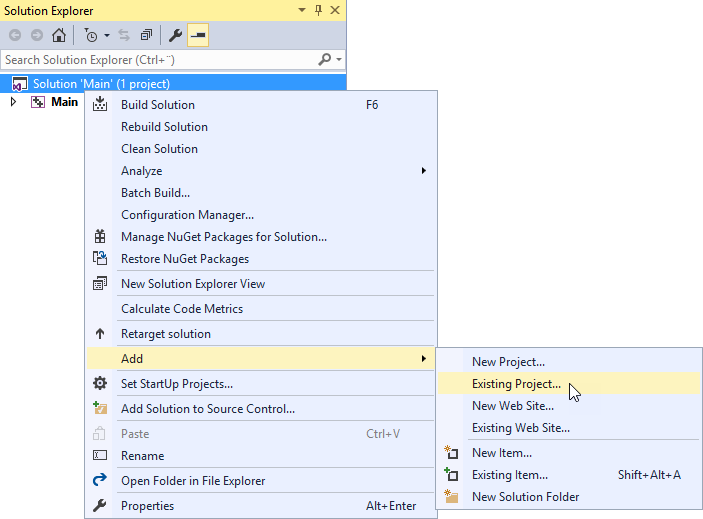Click the Collapse All toolbar icon
The height and width of the screenshot is (519, 703).
point(146,35)
